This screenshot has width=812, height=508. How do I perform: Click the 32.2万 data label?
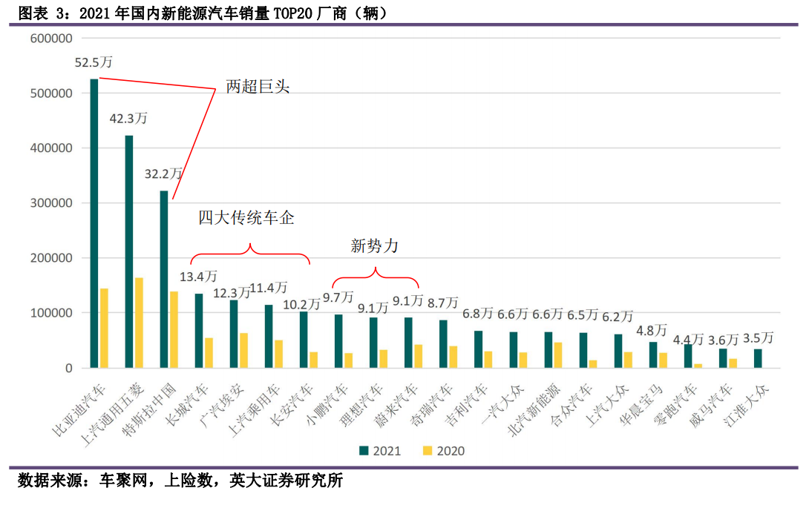click(164, 174)
